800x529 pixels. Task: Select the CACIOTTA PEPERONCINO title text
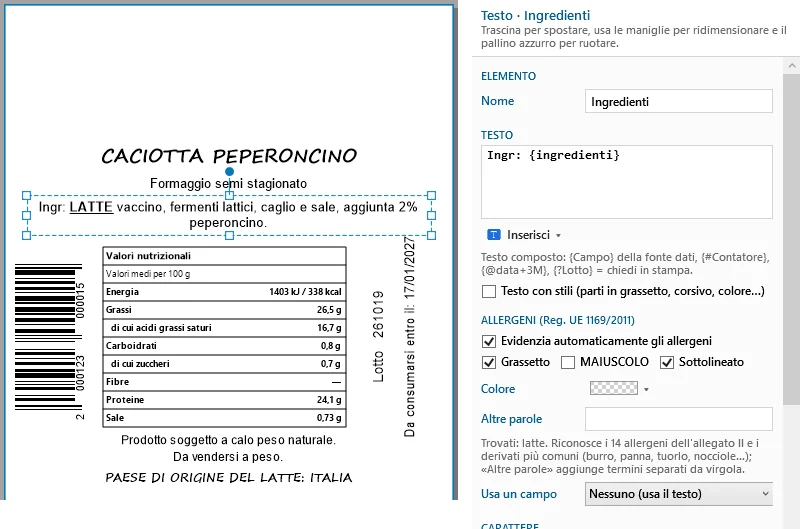tap(229, 156)
